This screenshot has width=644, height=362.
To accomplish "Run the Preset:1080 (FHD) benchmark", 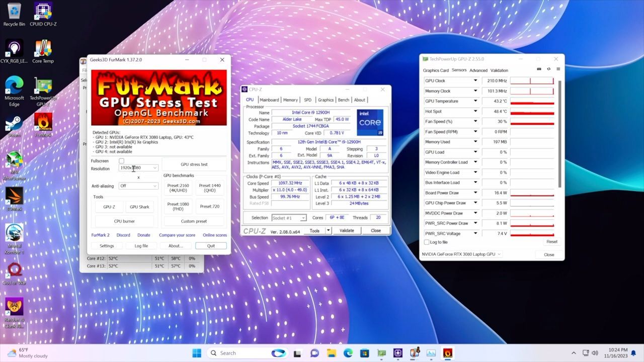I will tap(178, 206).
